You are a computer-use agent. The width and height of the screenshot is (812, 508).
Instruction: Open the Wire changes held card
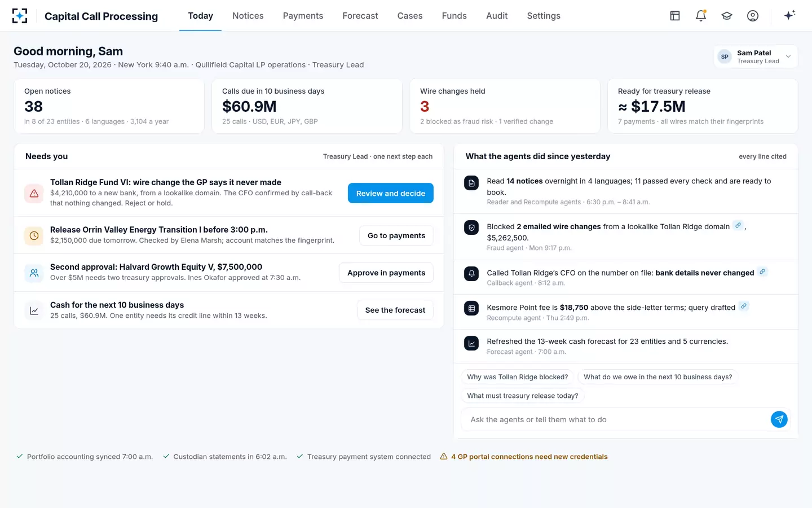(505, 106)
